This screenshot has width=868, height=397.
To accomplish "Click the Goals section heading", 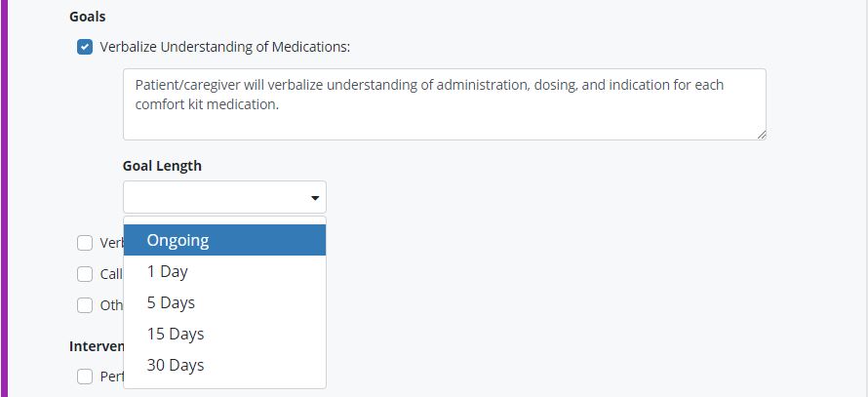I will pos(88,17).
